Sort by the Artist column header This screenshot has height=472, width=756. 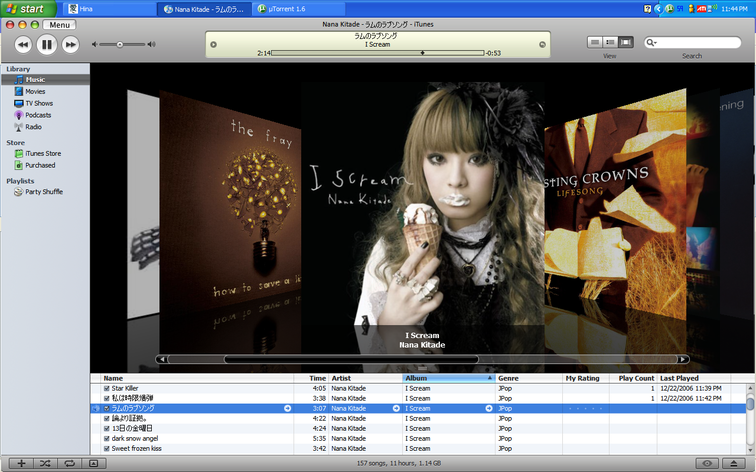point(365,378)
